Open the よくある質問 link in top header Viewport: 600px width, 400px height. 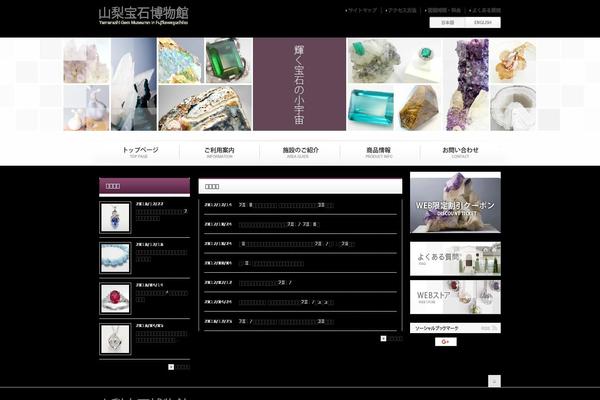coord(486,10)
